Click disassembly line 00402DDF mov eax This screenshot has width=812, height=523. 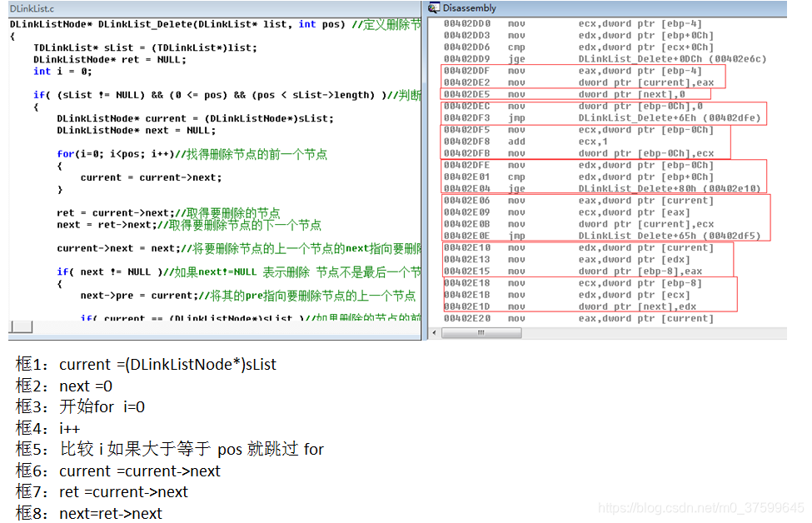[573, 71]
